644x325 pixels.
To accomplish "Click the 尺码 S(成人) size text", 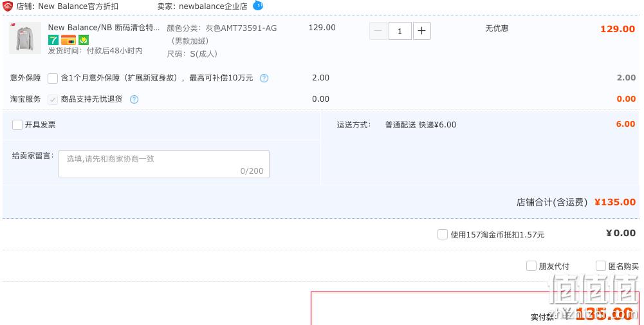I will pos(192,54).
